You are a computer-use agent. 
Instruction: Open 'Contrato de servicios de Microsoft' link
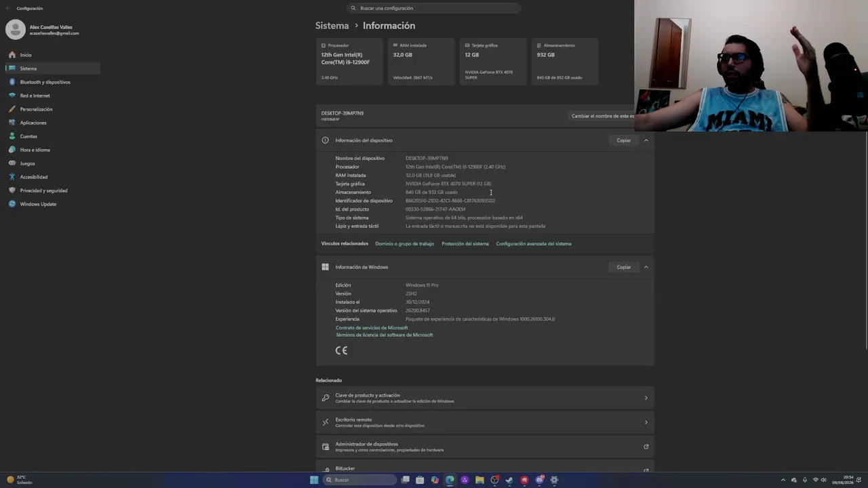[x=372, y=328]
